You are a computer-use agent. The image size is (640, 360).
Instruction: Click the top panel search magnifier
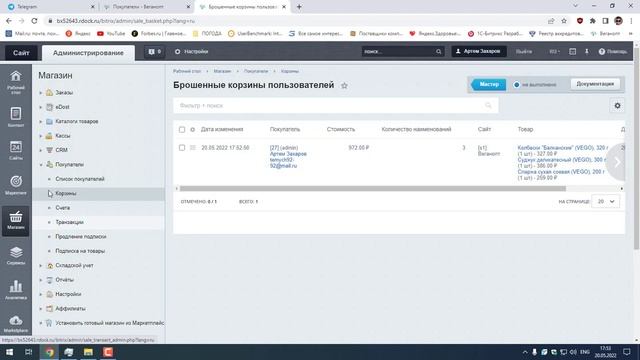(x=438, y=52)
